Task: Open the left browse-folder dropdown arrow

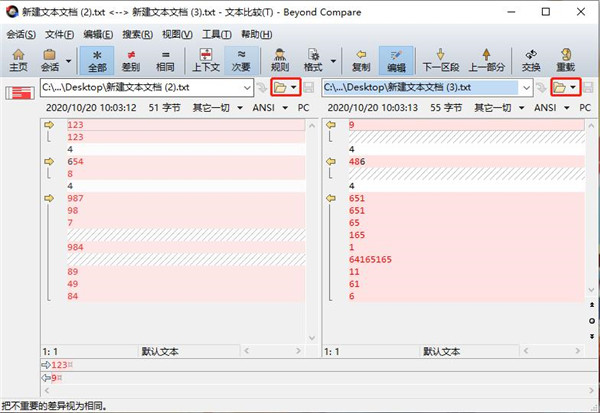Action: [x=293, y=88]
